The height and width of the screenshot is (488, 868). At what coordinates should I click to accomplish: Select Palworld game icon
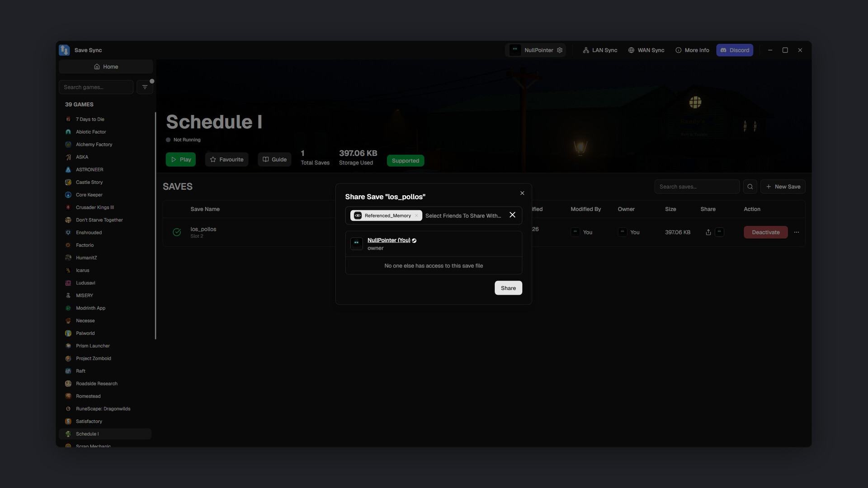pyautogui.click(x=68, y=333)
